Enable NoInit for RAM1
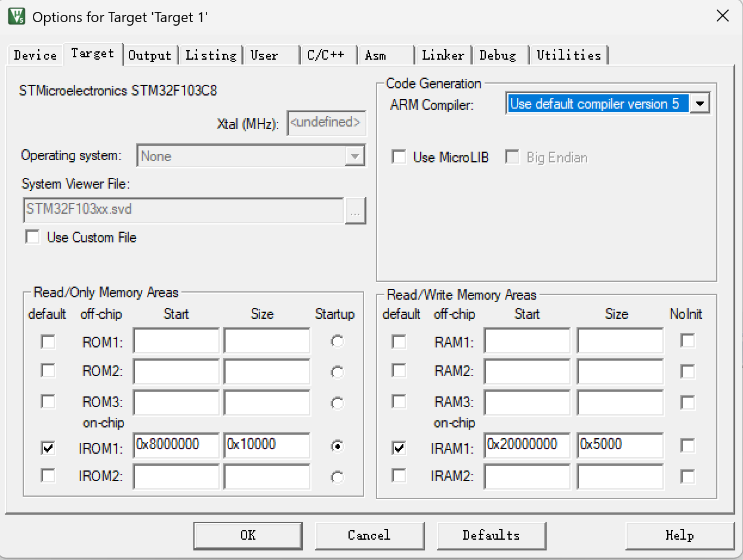The image size is (743, 560). [687, 341]
